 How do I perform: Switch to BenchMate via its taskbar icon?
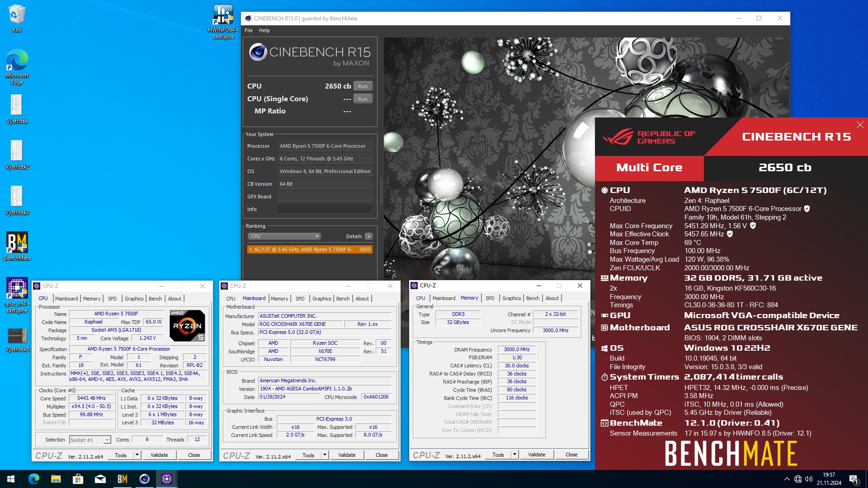(x=122, y=479)
